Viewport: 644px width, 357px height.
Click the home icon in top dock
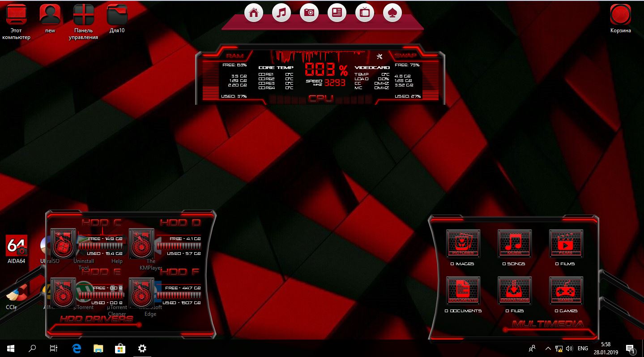point(254,13)
